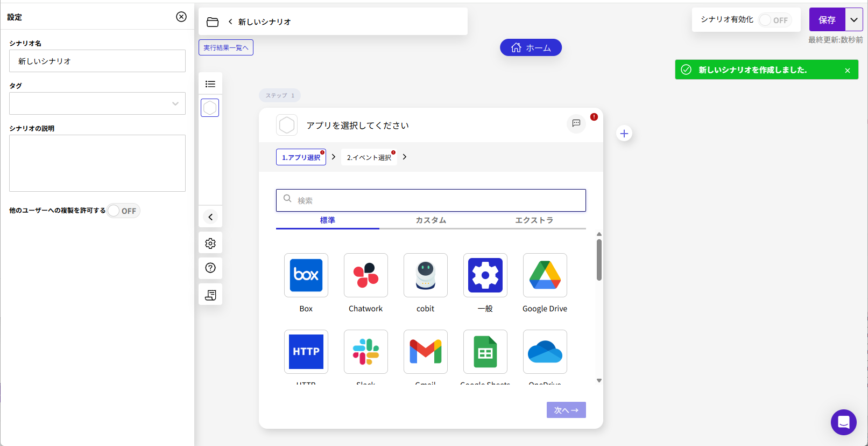Go back using arrow beside 新しいシナリオ title
This screenshot has width=868, height=446.
[x=230, y=22]
